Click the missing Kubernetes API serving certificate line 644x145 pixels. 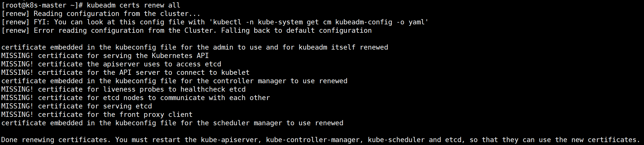pos(105,56)
